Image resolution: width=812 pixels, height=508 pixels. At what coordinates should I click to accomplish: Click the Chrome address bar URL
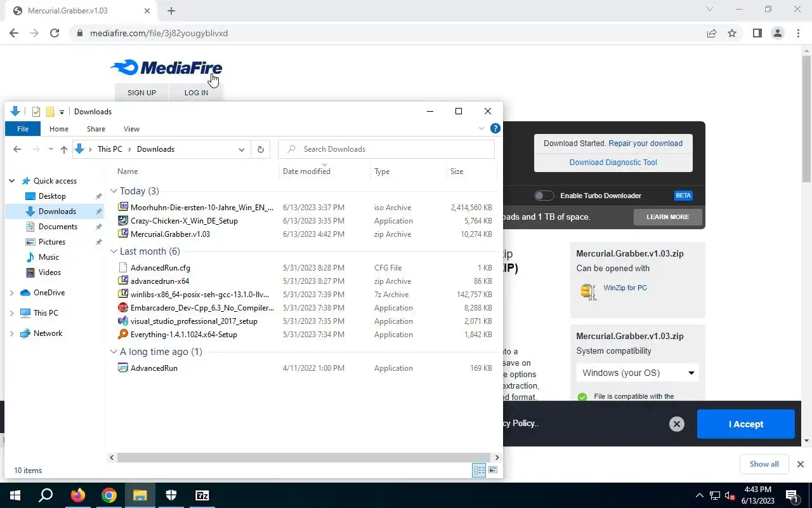pyautogui.click(x=159, y=33)
